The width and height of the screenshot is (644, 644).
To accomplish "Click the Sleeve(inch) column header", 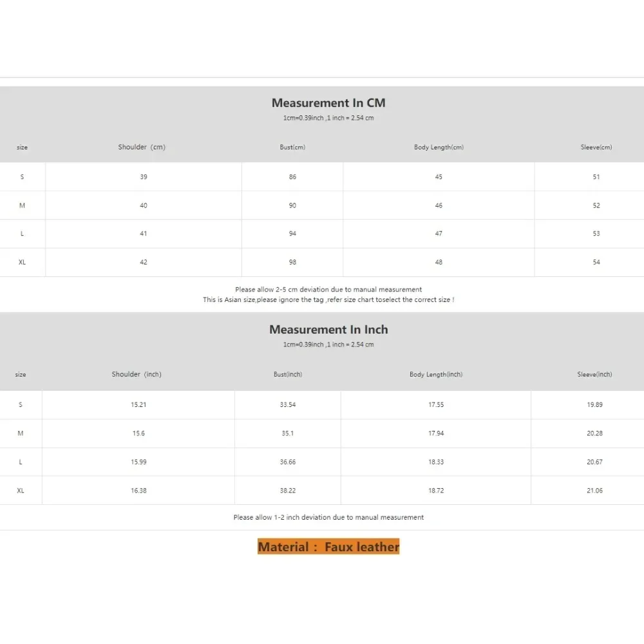I will [594, 374].
